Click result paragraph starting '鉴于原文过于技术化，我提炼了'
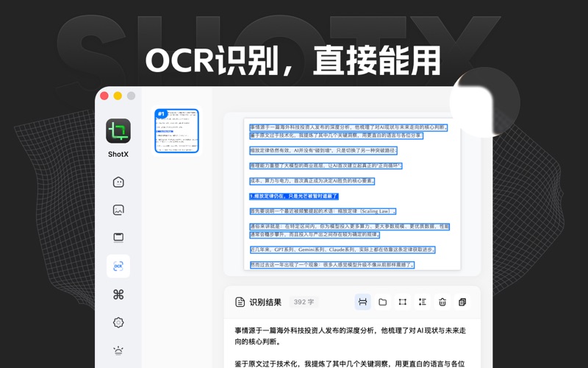 pos(350,364)
